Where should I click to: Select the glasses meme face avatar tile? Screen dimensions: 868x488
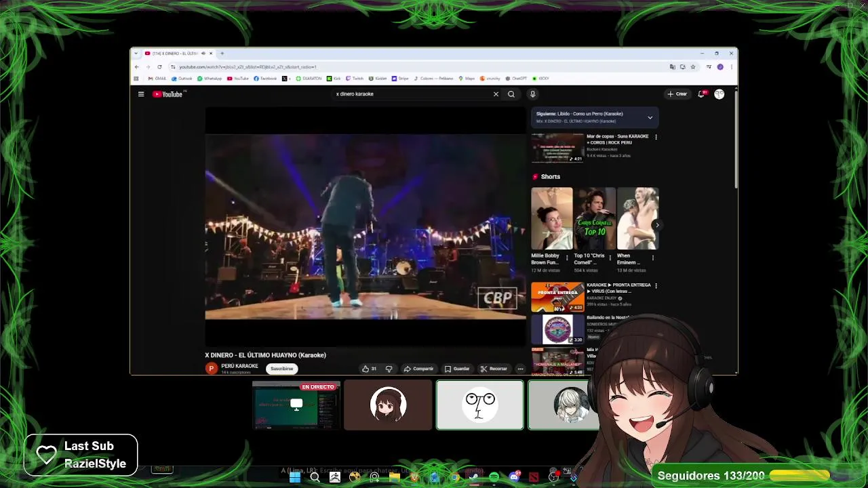[x=480, y=405]
